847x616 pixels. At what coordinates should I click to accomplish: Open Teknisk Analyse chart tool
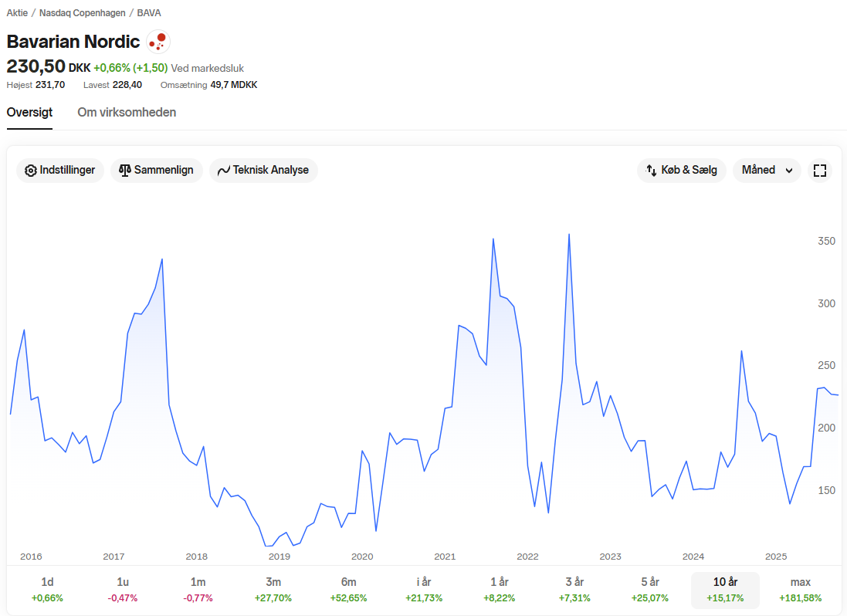[x=263, y=170]
